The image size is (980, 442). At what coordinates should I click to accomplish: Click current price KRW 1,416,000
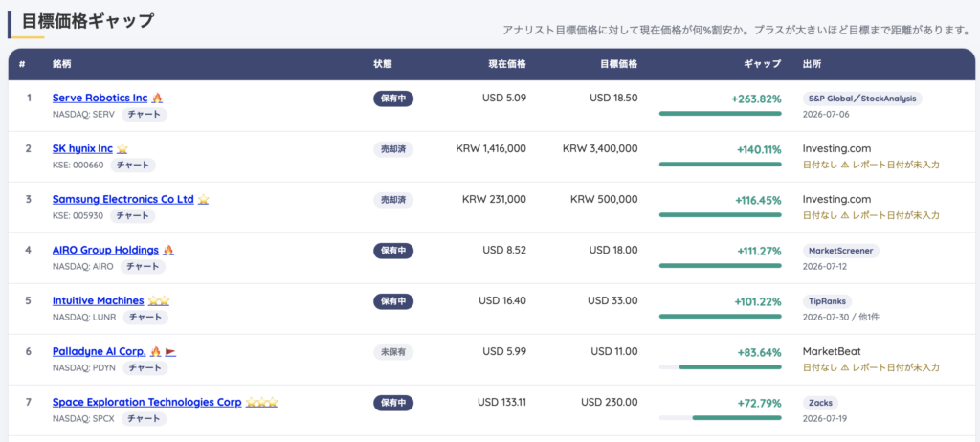click(x=491, y=149)
